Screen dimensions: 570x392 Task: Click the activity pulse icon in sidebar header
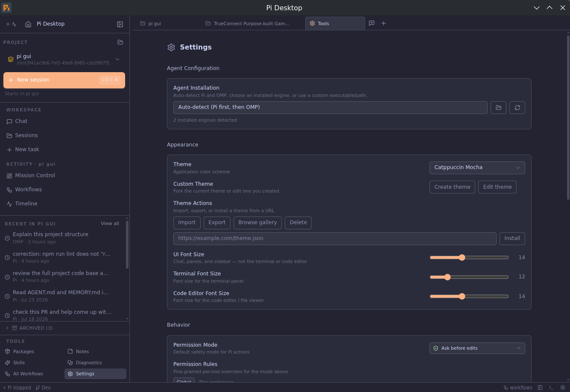point(14,24)
